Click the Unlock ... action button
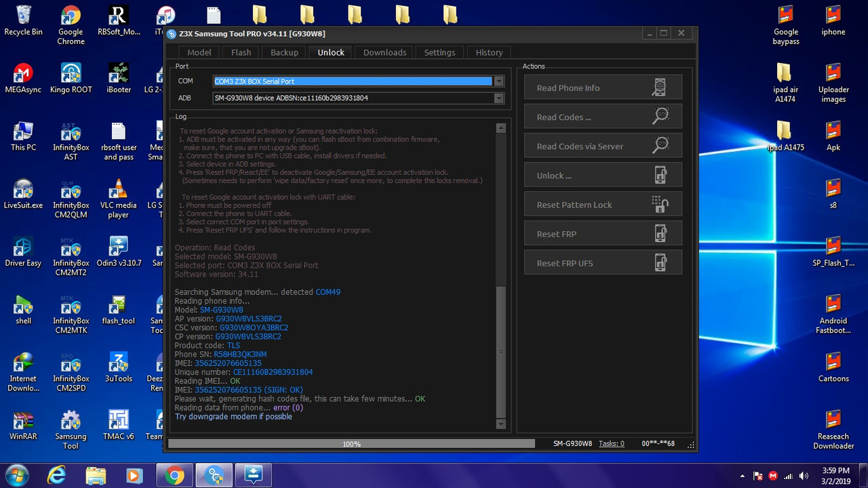The height and width of the screenshot is (488, 868). click(x=603, y=175)
